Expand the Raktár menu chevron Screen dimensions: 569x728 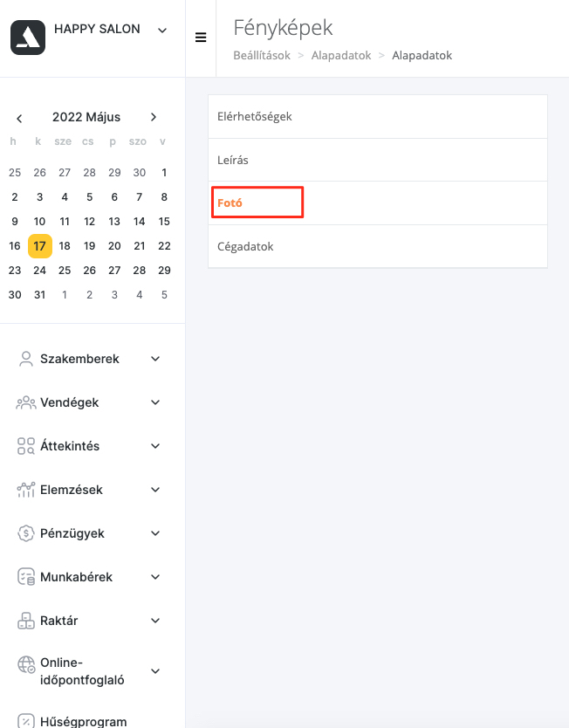155,621
